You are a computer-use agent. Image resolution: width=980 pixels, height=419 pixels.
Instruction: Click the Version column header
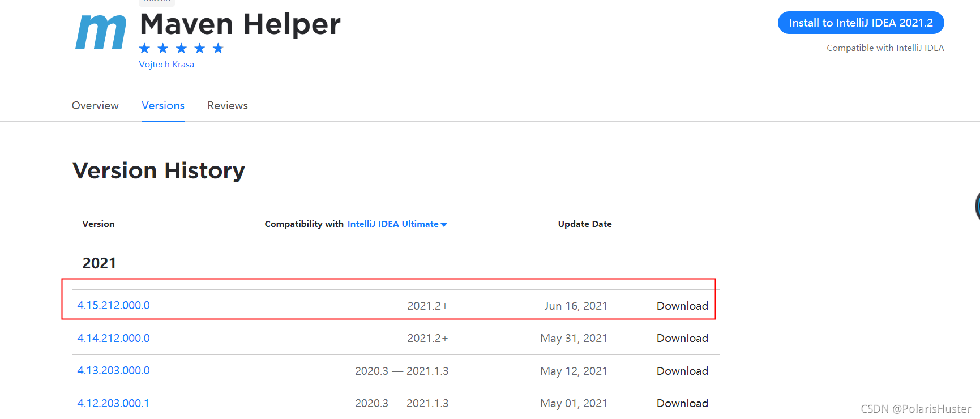coord(99,224)
